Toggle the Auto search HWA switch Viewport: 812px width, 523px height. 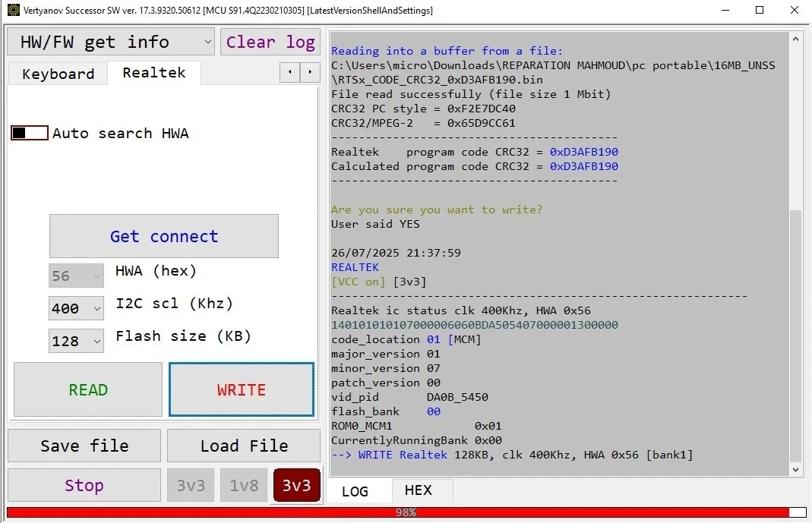pyautogui.click(x=30, y=134)
